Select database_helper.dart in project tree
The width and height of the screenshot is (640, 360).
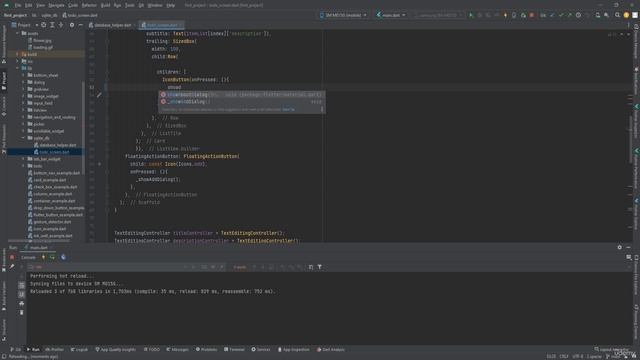click(55, 145)
